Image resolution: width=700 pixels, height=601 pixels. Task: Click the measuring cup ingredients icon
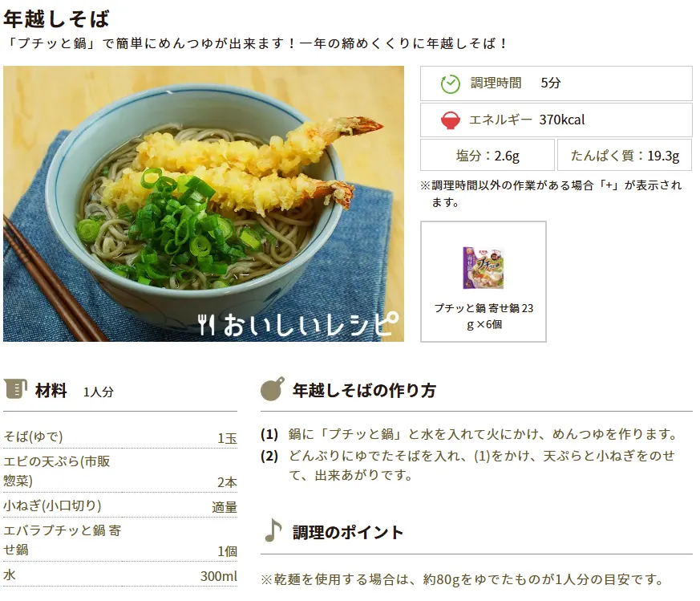pos(15,388)
